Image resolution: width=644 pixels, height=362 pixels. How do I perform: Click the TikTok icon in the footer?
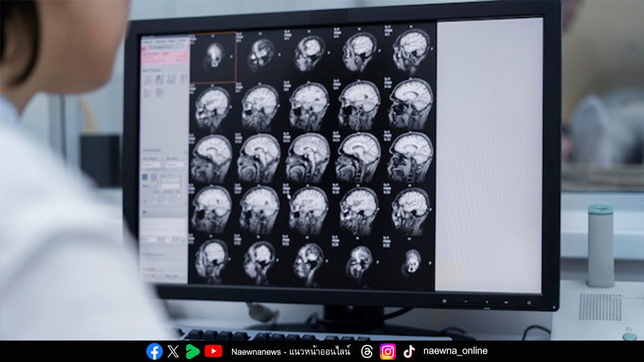[409, 351]
